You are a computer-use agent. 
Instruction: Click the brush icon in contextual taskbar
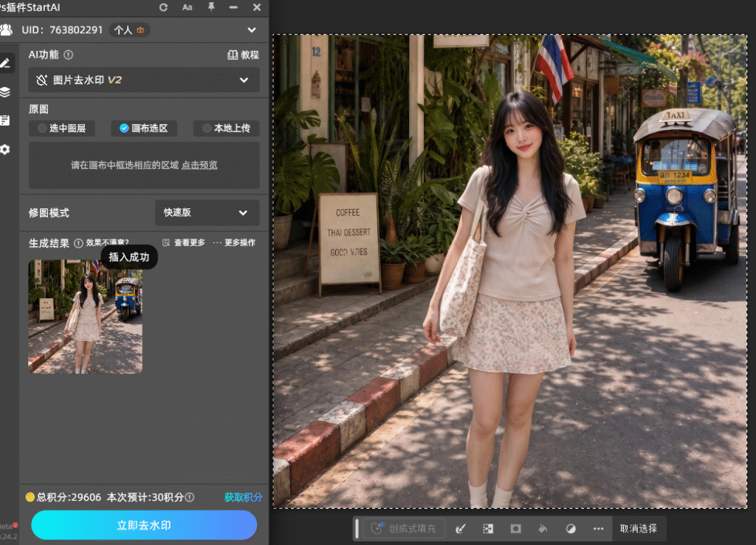[x=461, y=529]
